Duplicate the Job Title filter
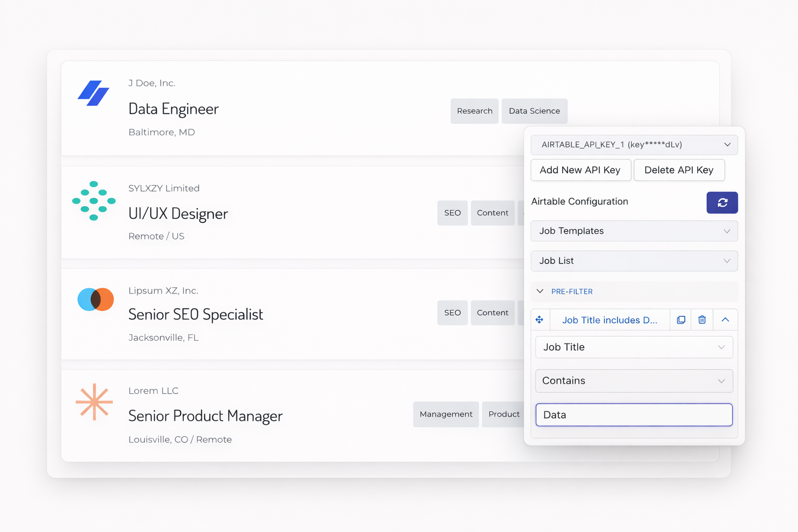 [x=681, y=320]
